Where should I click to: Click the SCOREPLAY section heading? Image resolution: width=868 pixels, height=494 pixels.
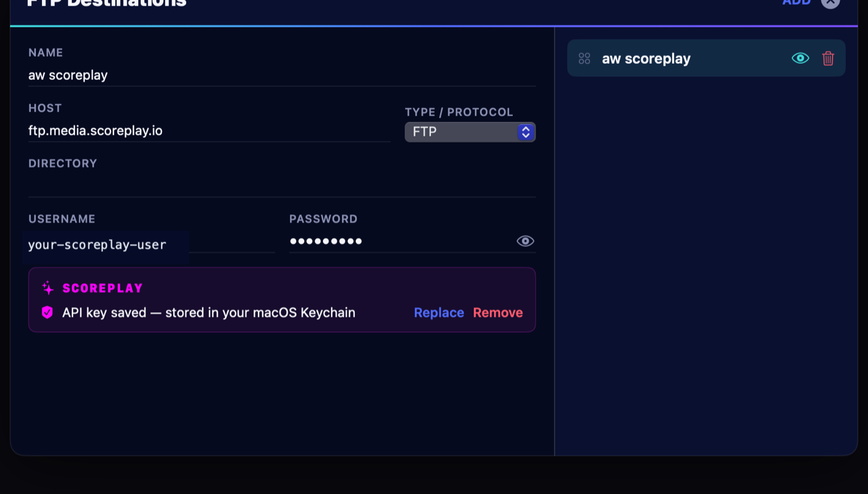pyautogui.click(x=103, y=288)
